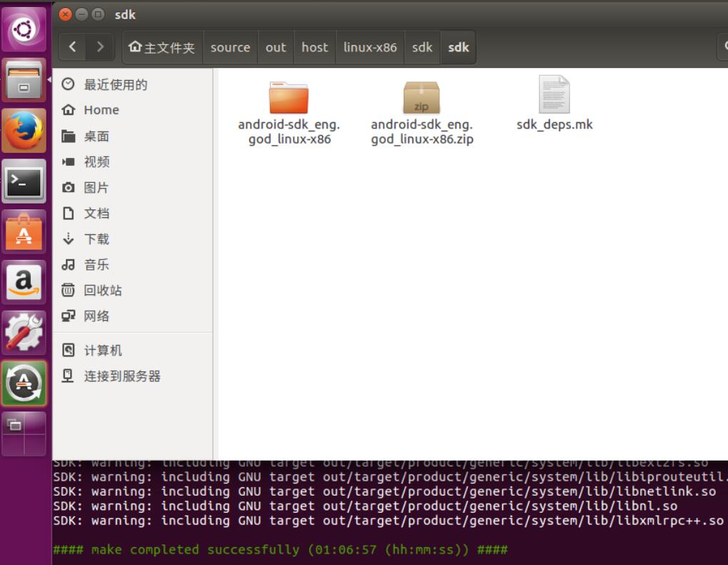Click terminal line ending libnl.so

[365, 506]
